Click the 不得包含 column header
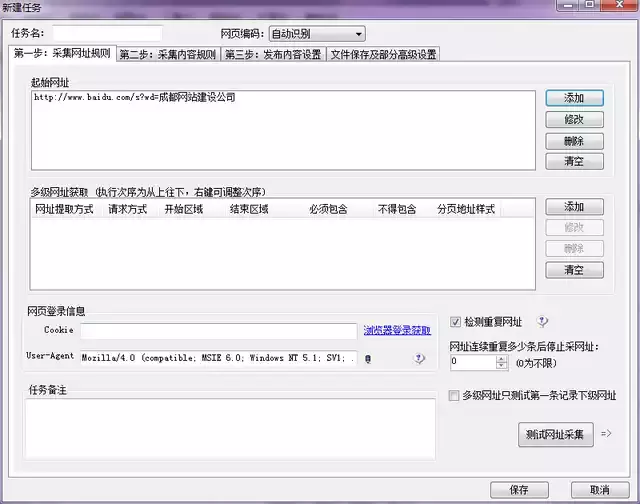The width and height of the screenshot is (640, 504). [397, 209]
